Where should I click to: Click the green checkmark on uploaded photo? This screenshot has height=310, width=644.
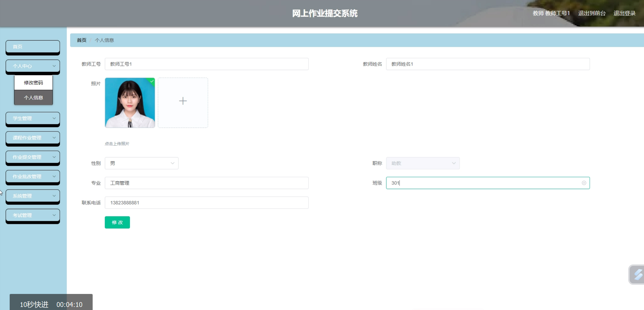point(152,81)
